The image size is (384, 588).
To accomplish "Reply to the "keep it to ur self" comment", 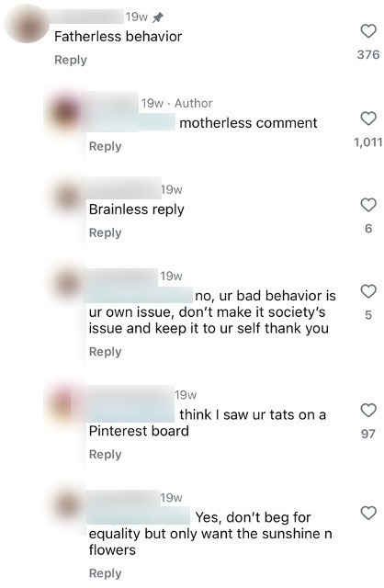I will pyautogui.click(x=105, y=352).
